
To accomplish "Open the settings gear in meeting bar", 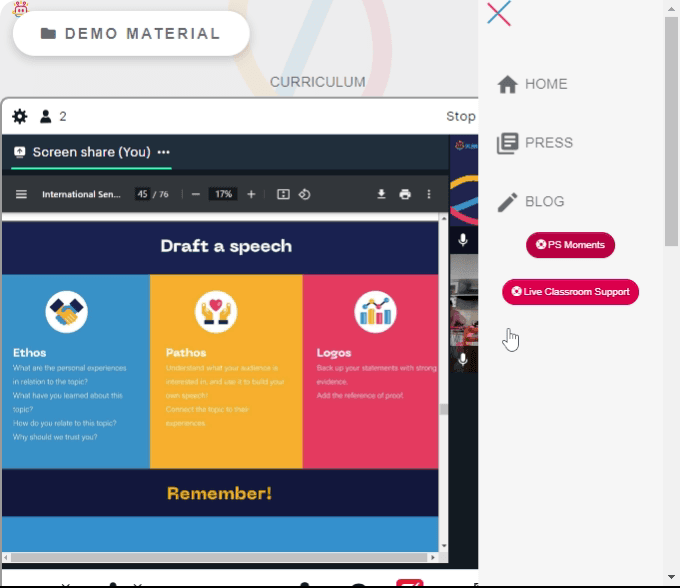I will [20, 116].
